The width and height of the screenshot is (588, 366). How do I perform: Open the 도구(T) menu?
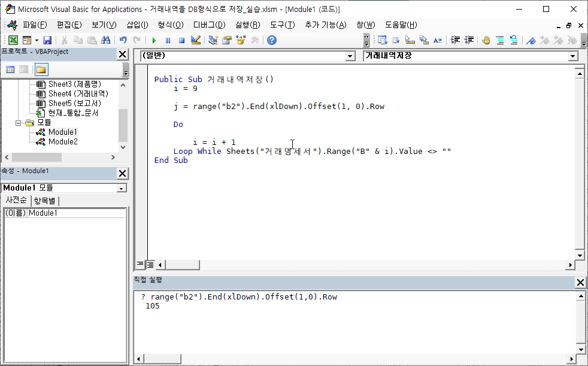click(x=283, y=25)
